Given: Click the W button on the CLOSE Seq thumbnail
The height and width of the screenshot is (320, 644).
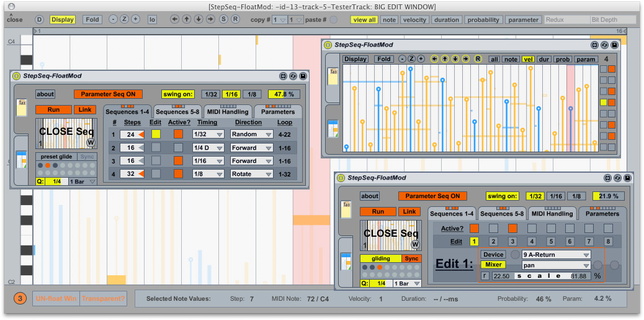Looking at the screenshot, I should coord(91,142).
